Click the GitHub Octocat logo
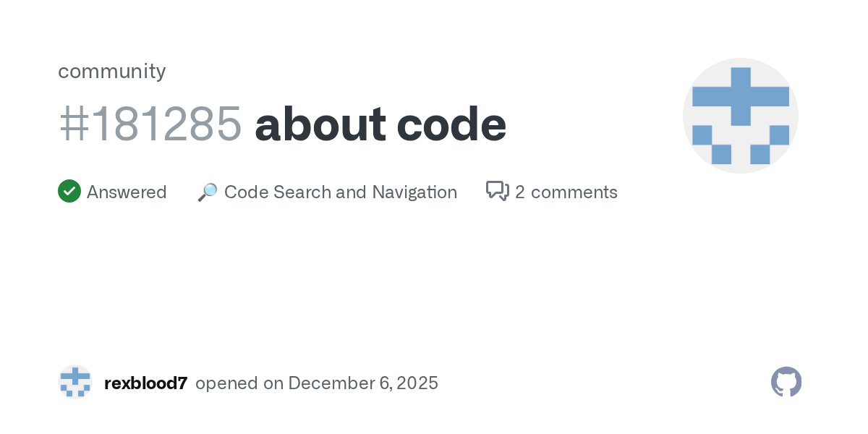868x434 pixels. [x=786, y=382]
